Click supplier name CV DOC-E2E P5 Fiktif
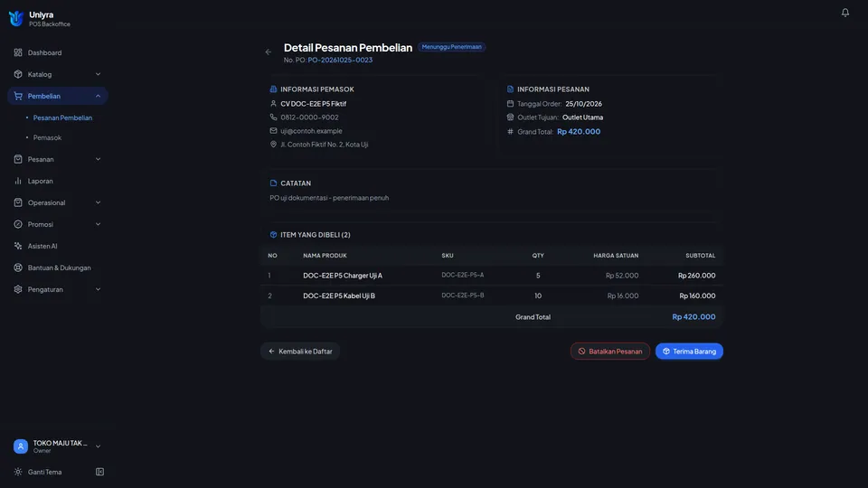The height and width of the screenshot is (488, 868). [x=314, y=103]
